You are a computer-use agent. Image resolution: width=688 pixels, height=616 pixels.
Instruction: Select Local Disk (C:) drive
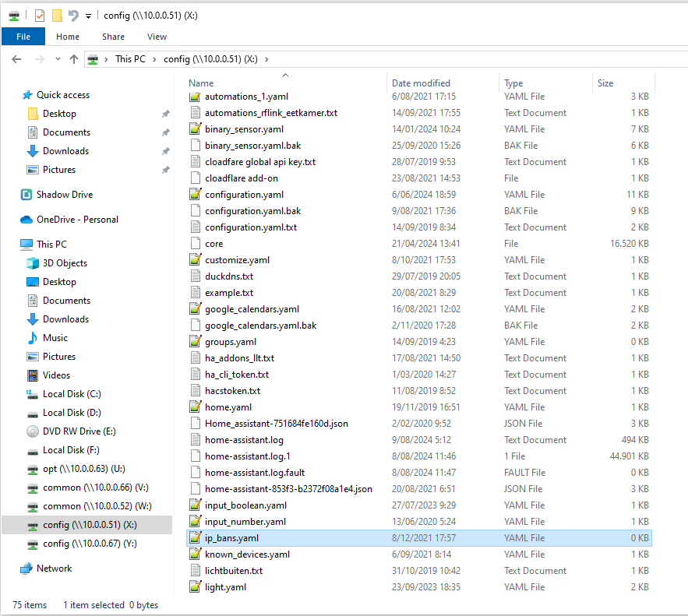pyautogui.click(x=72, y=394)
